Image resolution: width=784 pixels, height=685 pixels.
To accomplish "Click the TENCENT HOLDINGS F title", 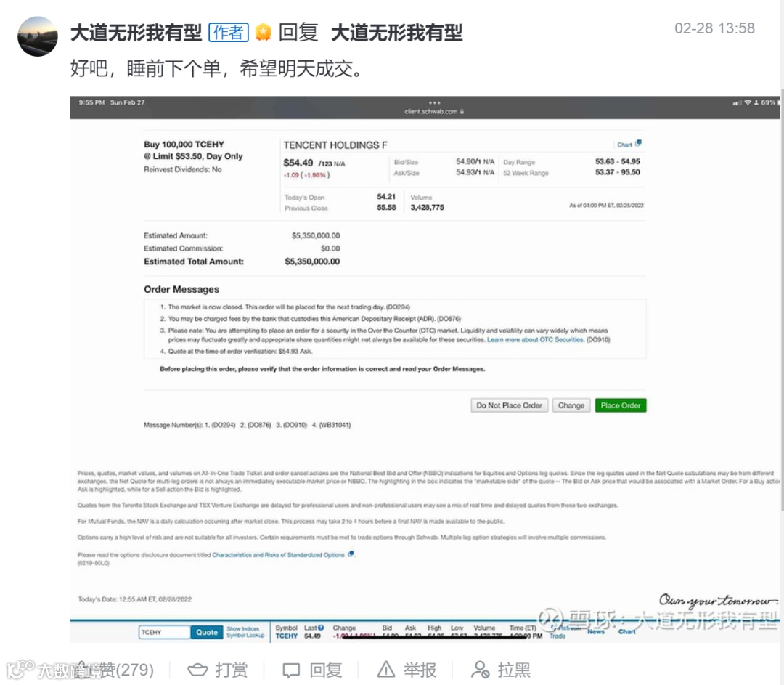I will coord(335,145).
